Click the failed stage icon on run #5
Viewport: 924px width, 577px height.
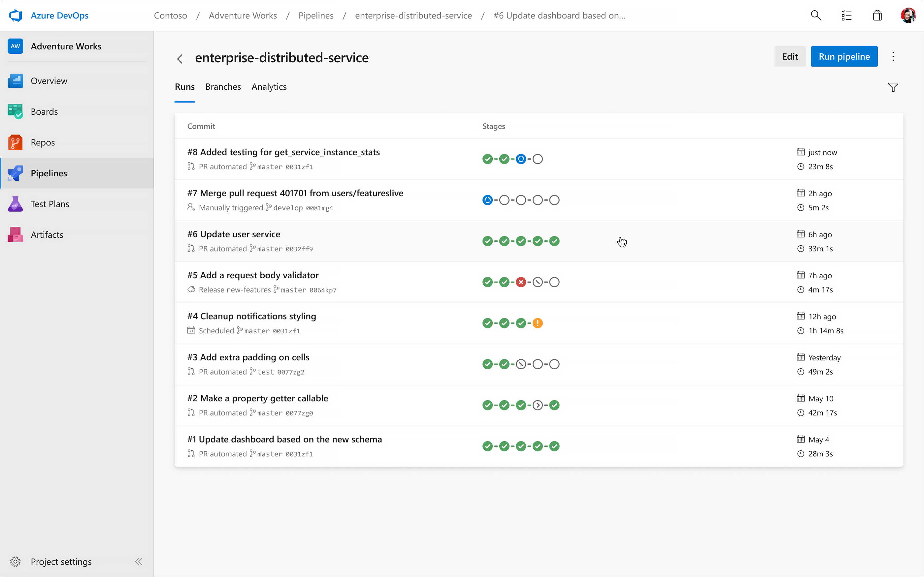521,282
